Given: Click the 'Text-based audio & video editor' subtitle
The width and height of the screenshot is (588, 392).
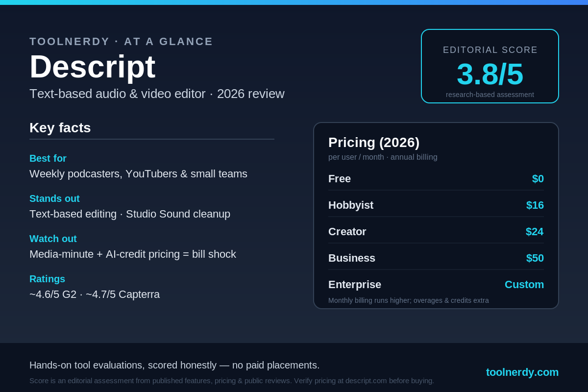Looking at the screenshot, I should click(x=118, y=94).
